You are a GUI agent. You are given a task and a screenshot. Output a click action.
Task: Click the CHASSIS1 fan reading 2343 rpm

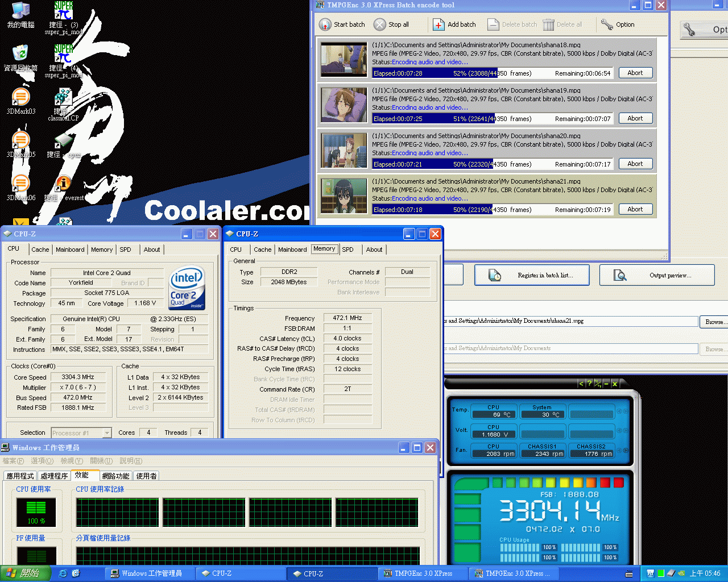click(542, 454)
